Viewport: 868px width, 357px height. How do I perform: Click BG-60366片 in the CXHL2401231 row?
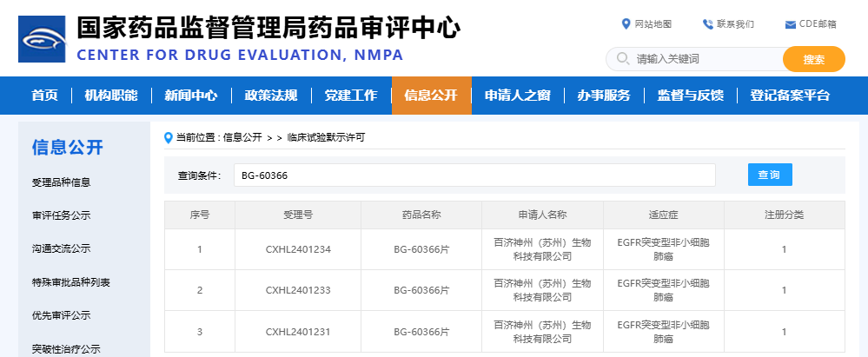(421, 332)
